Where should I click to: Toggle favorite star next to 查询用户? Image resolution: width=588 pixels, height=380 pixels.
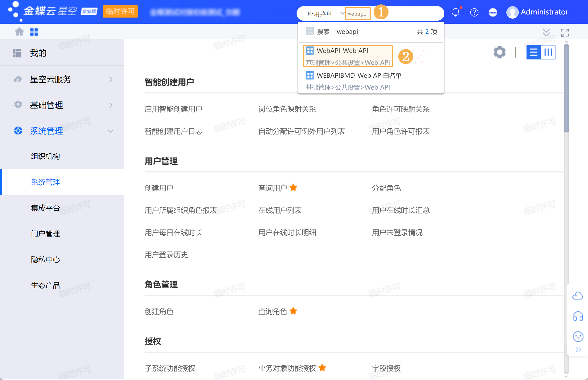tap(293, 188)
